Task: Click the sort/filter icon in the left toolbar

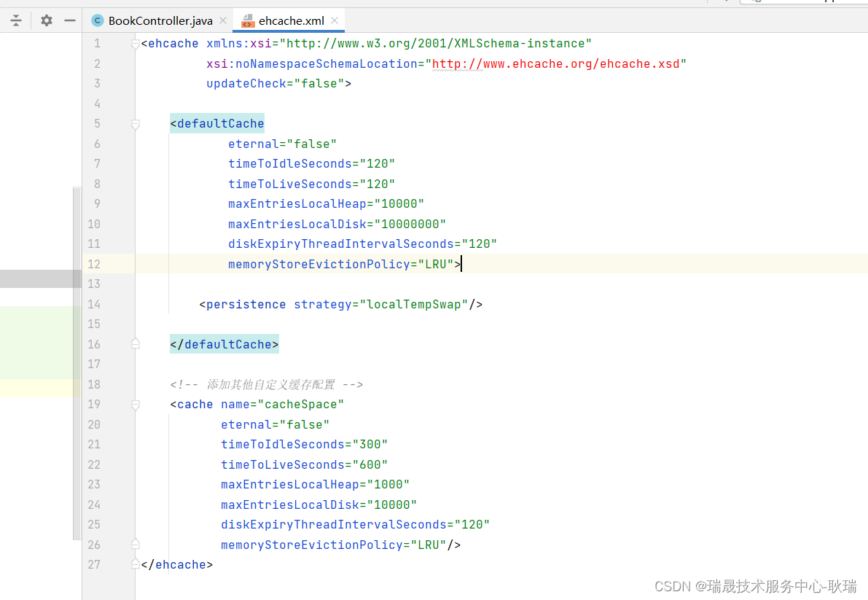Action: pos(16,20)
